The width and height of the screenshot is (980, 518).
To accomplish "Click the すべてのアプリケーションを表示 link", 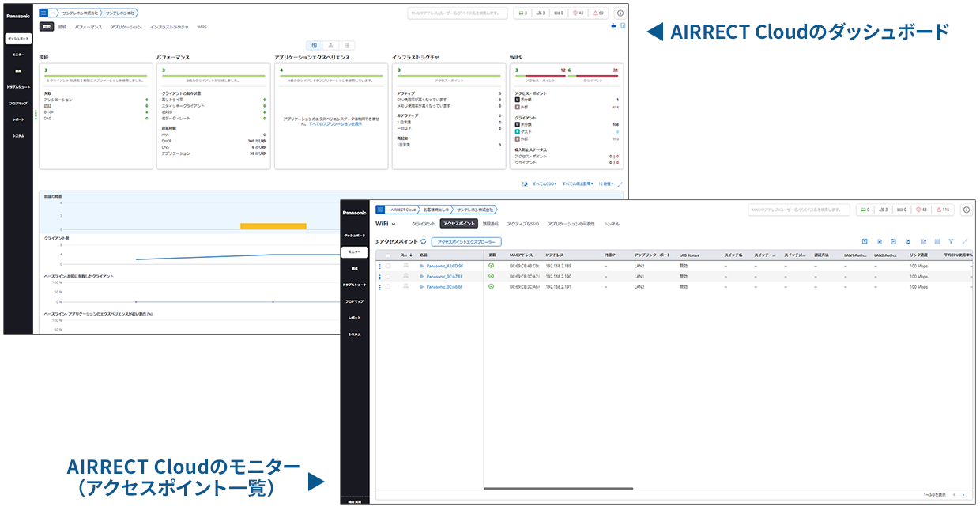I will click(x=335, y=124).
